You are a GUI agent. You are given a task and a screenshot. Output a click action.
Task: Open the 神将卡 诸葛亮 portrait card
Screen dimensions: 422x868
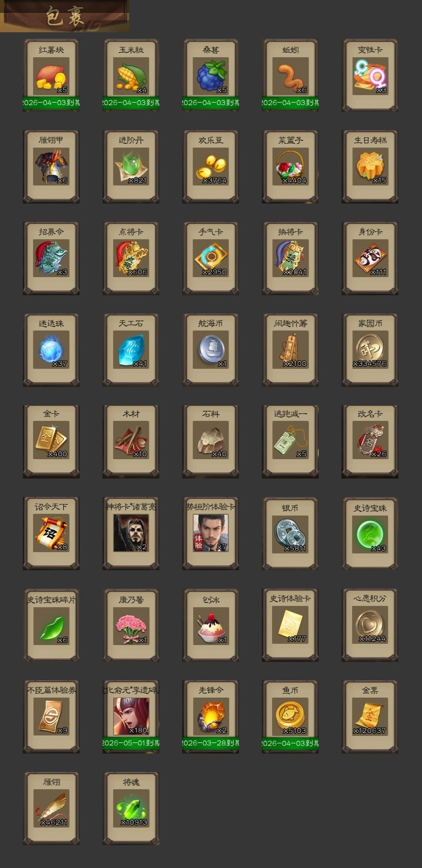click(x=131, y=534)
